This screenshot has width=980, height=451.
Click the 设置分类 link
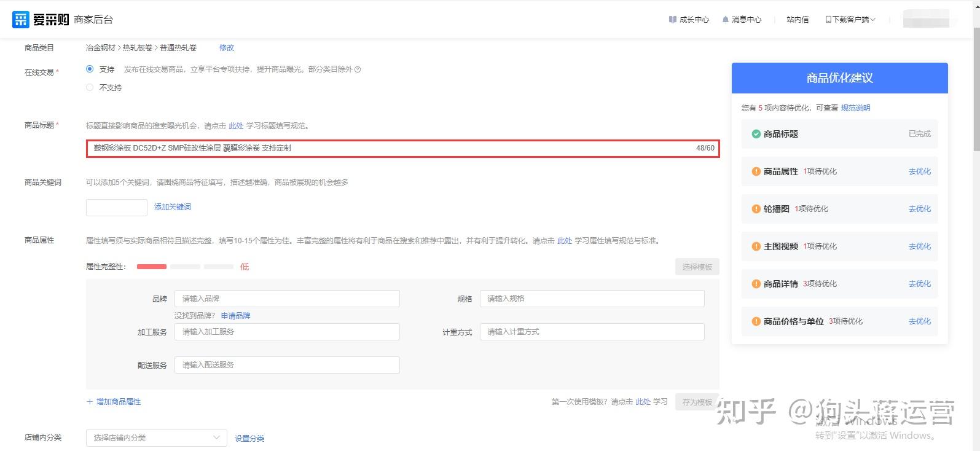coord(249,438)
